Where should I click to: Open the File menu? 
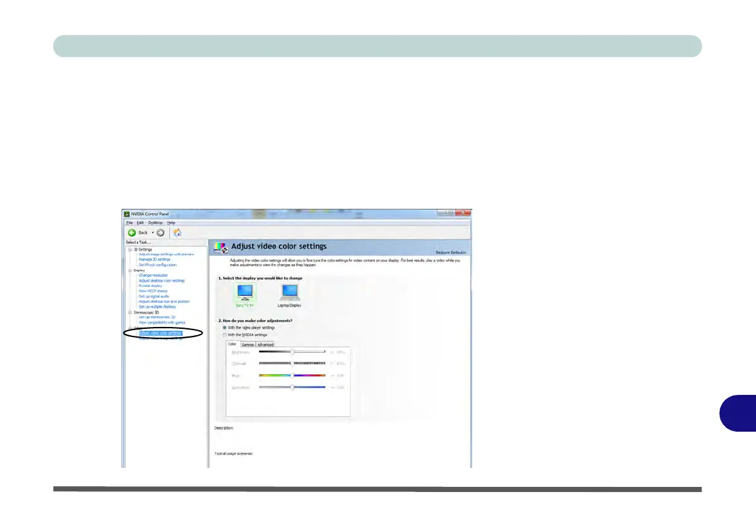pyautogui.click(x=129, y=223)
